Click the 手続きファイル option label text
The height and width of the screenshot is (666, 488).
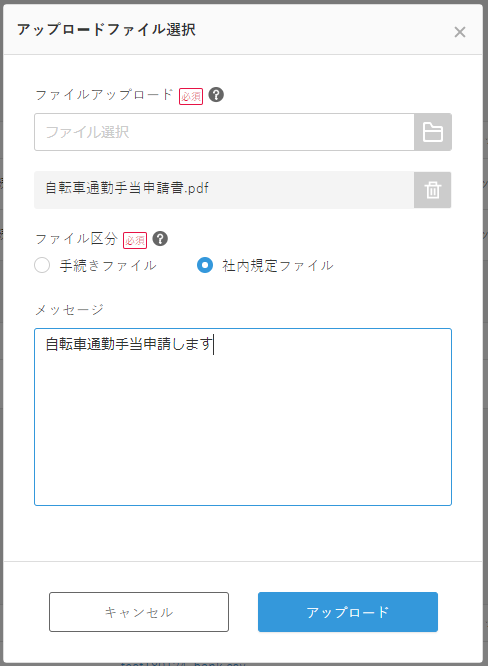click(x=108, y=266)
